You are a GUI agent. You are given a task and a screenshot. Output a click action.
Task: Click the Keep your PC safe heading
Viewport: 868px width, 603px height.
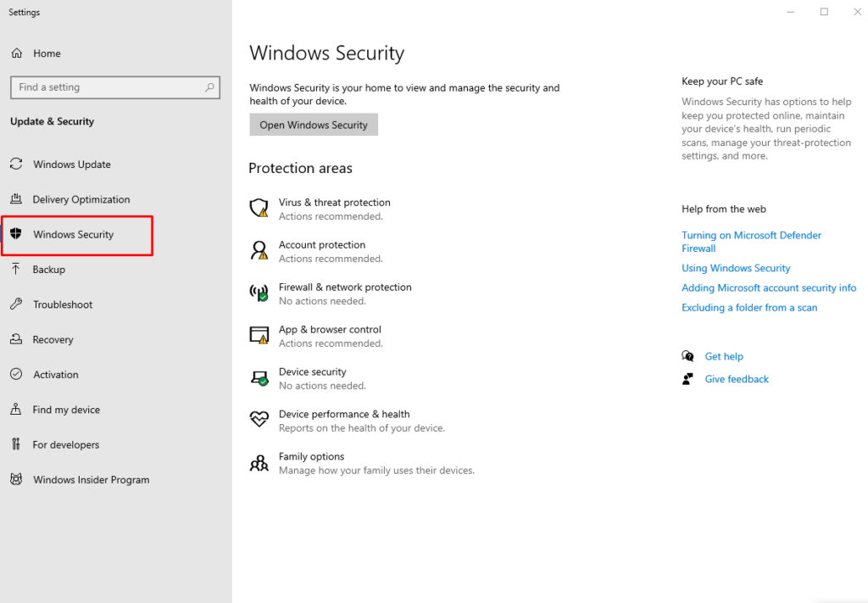pyautogui.click(x=722, y=81)
